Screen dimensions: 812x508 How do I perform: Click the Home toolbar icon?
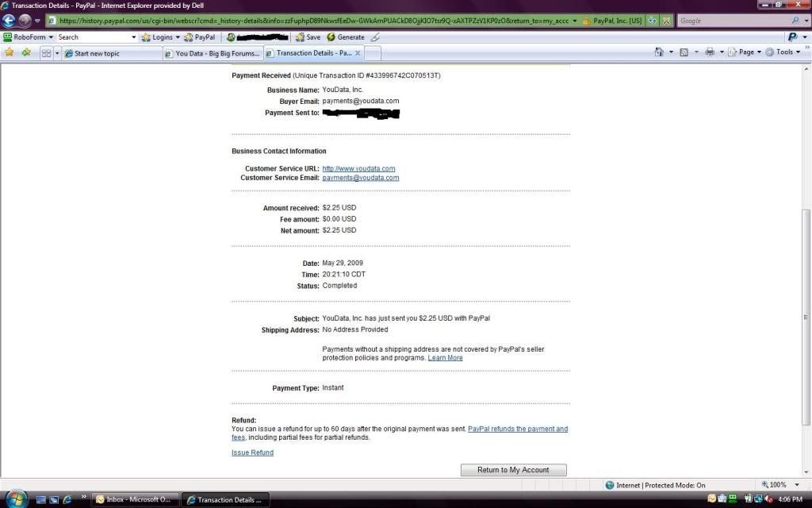[x=659, y=52]
